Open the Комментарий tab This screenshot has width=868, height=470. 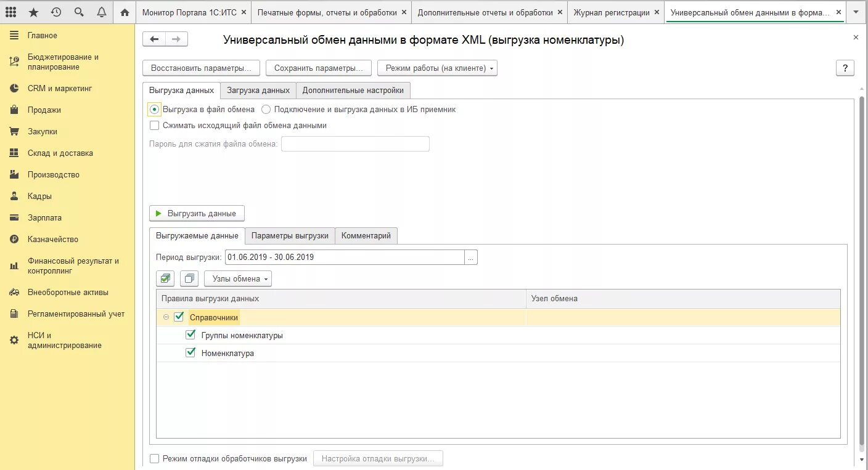coord(366,235)
